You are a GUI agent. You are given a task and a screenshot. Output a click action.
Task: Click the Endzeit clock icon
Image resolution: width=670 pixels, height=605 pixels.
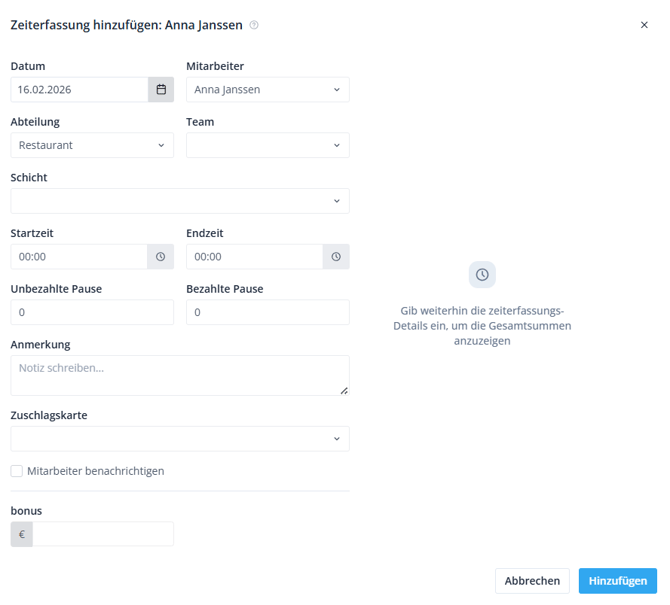[x=336, y=257]
